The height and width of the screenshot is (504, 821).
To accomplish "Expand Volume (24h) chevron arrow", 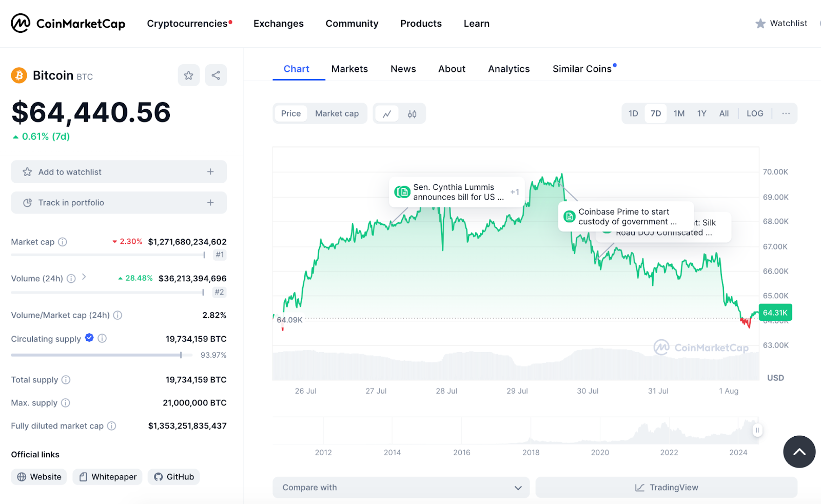I will pyautogui.click(x=84, y=277).
